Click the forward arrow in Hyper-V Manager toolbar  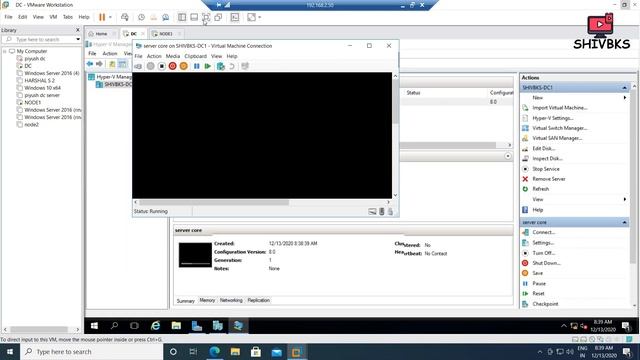(99, 64)
